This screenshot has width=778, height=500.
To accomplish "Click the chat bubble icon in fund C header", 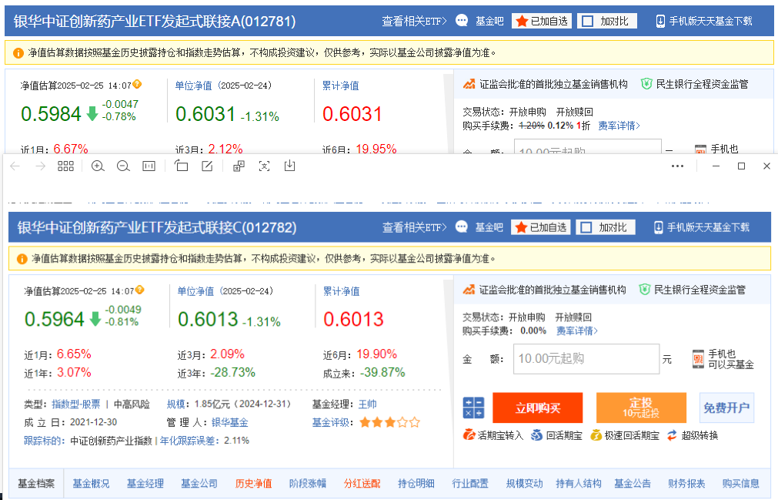I will click(x=461, y=227).
